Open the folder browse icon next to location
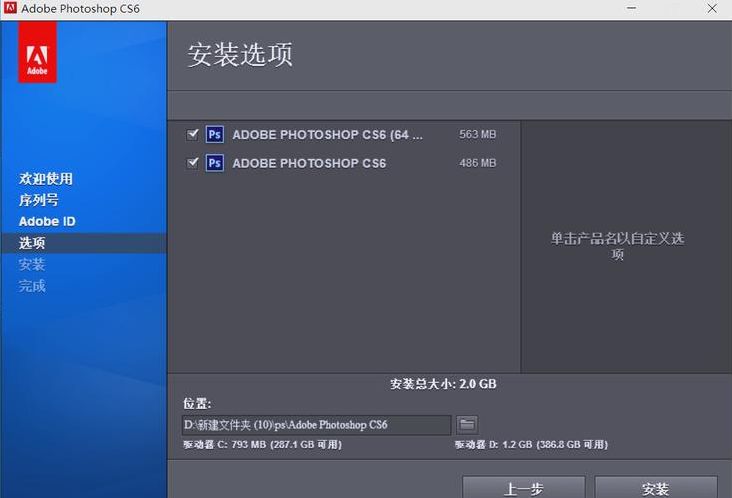This screenshot has width=732, height=498. [467, 425]
